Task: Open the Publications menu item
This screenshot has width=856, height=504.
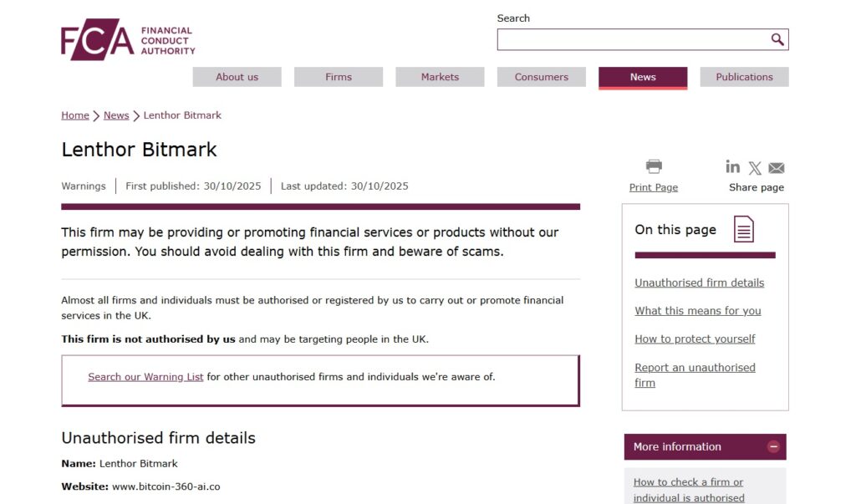Action: click(x=744, y=76)
